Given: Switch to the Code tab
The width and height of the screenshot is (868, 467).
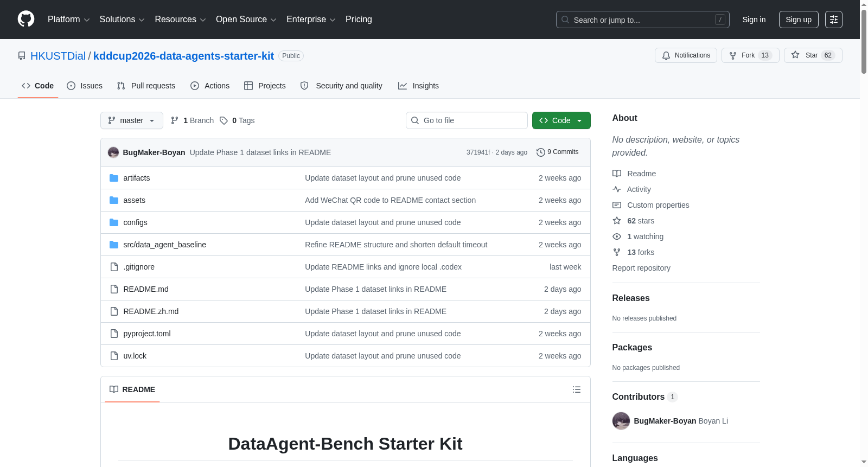Looking at the screenshot, I should [x=38, y=86].
